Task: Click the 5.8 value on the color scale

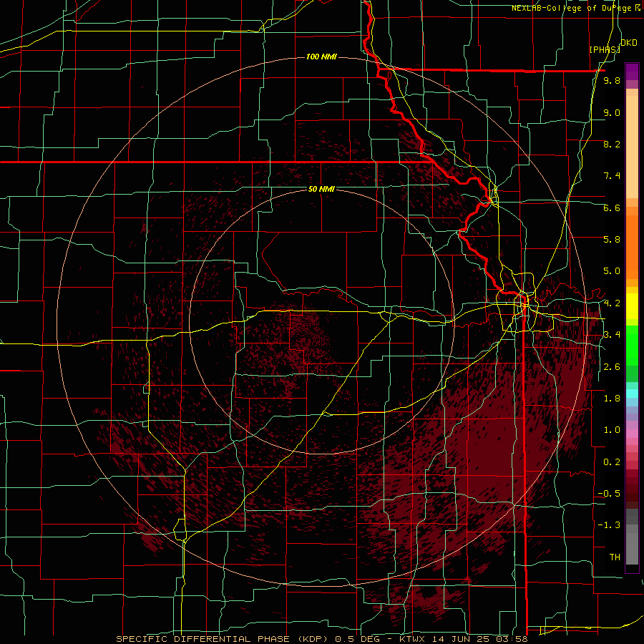Action: click(x=612, y=240)
